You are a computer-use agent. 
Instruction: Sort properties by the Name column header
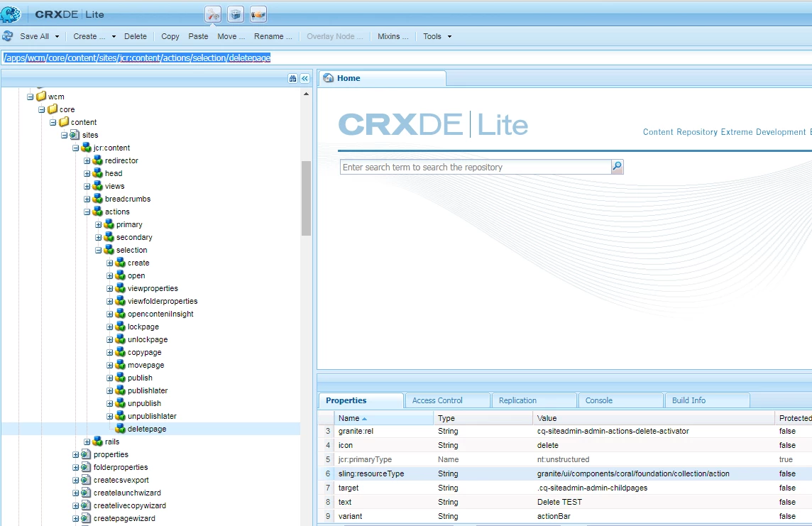(383, 418)
